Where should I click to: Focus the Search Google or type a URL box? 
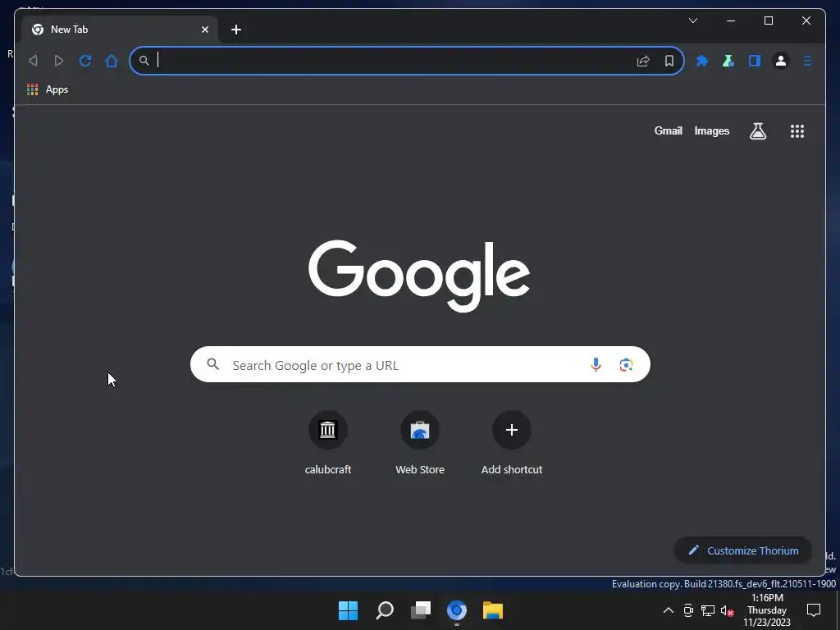pos(420,364)
